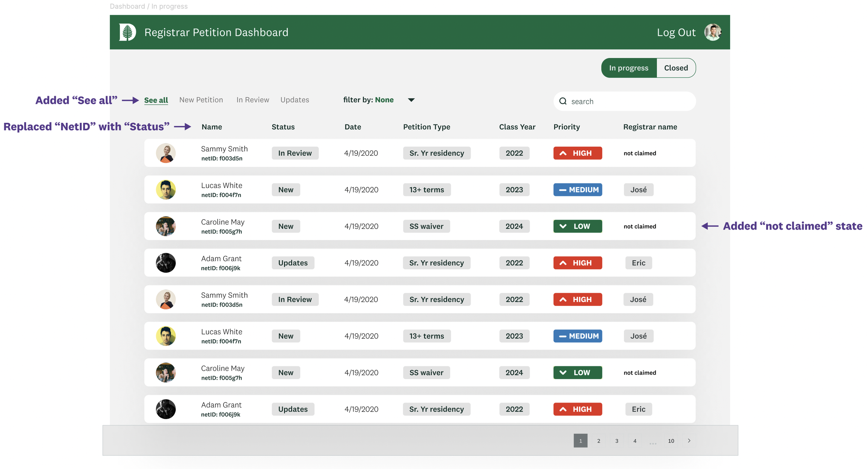868x469 pixels.
Task: Click next page arrow in pagination
Action: [689, 441]
